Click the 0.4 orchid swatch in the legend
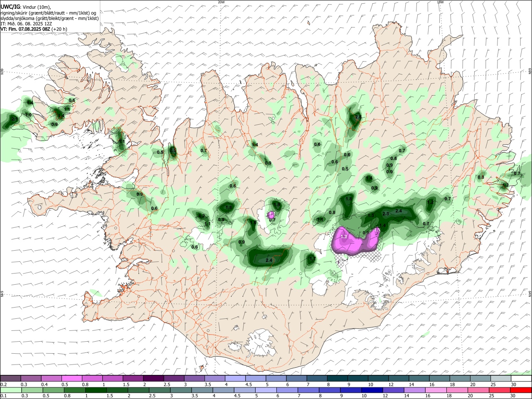The width and height of the screenshot is (532, 399). (x=51, y=378)
